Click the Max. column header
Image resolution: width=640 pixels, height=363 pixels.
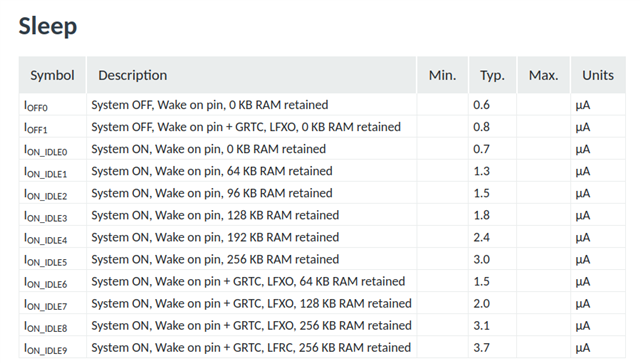(543, 75)
